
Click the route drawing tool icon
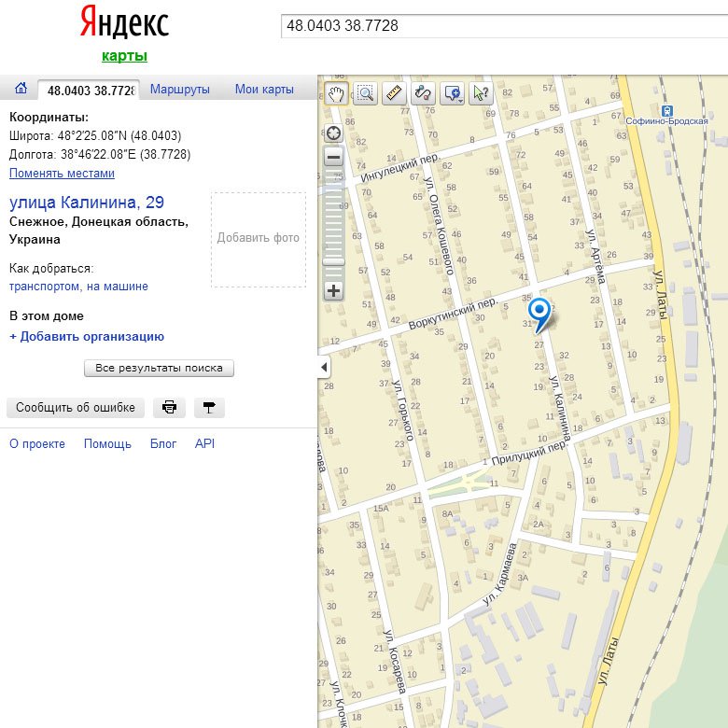(423, 92)
